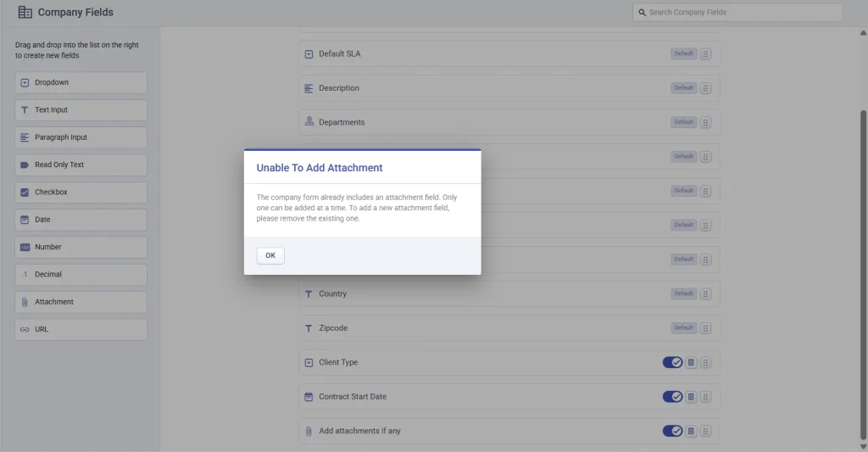
Task: Click the scrollbar down arrow
Action: 863,446
